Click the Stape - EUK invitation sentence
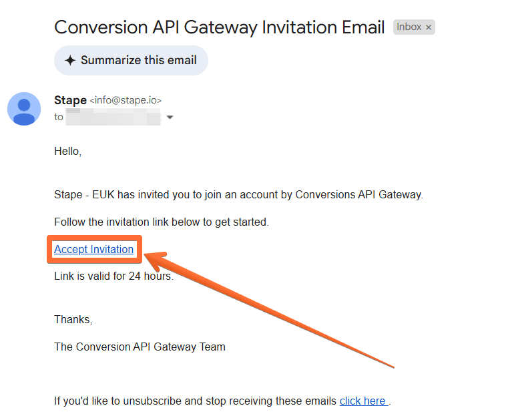This screenshot has height=420, width=508. click(x=238, y=195)
